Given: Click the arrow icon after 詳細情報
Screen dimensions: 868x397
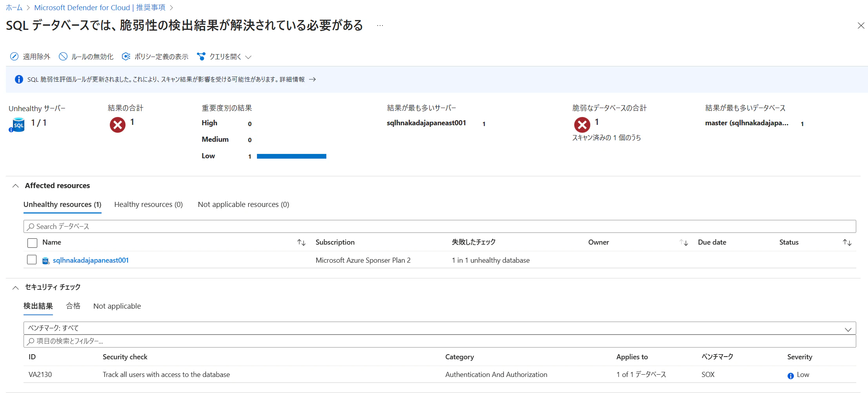Looking at the screenshot, I should pos(312,79).
